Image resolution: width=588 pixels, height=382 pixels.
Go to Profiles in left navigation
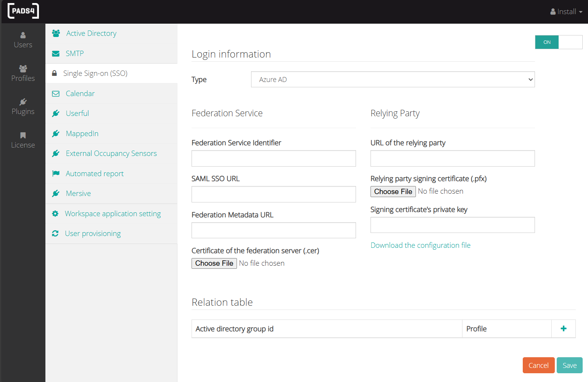click(x=23, y=74)
